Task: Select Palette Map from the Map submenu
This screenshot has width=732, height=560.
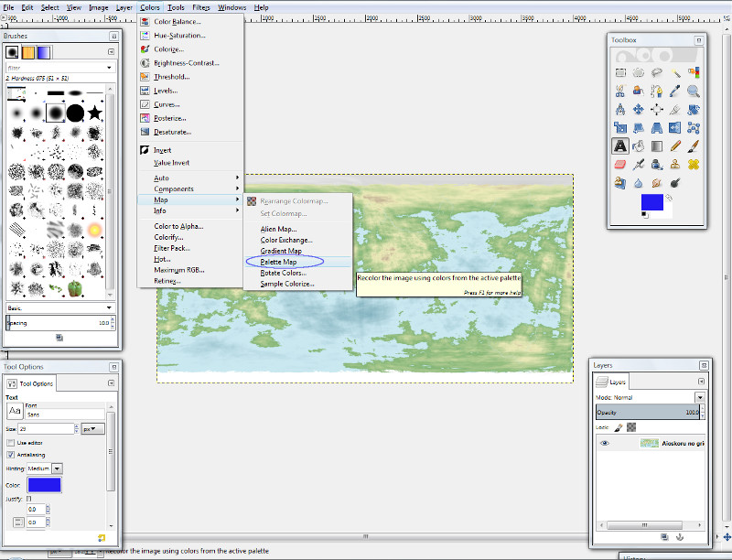Action: [279, 261]
